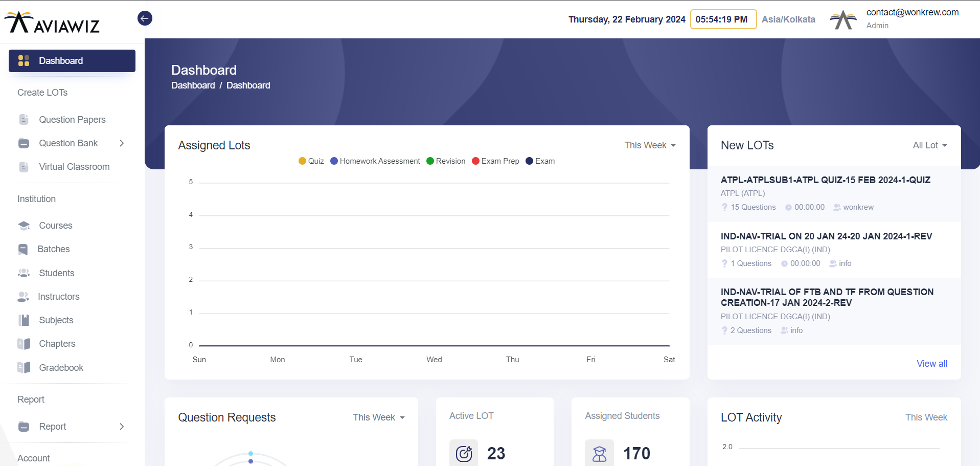Viewport: 980px width, 466px height.
Task: Expand Question Bank submenu chevron
Action: pos(122,143)
